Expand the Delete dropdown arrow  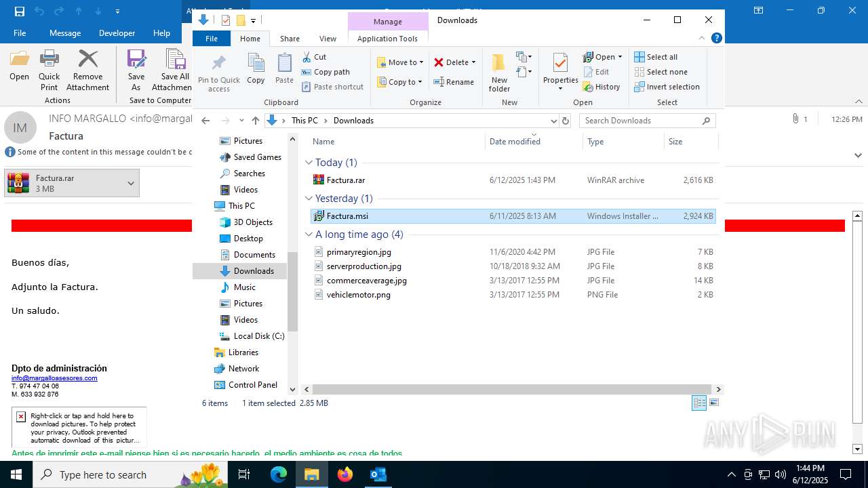pyautogui.click(x=473, y=62)
